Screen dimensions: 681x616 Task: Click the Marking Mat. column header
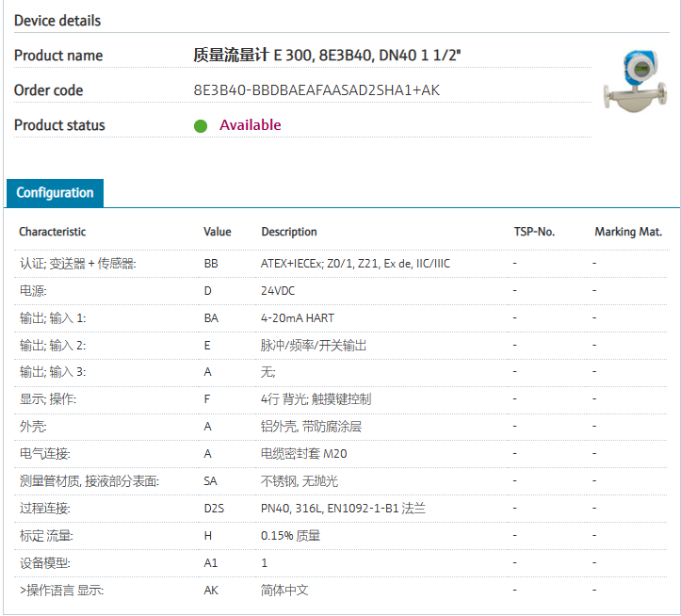tap(628, 232)
